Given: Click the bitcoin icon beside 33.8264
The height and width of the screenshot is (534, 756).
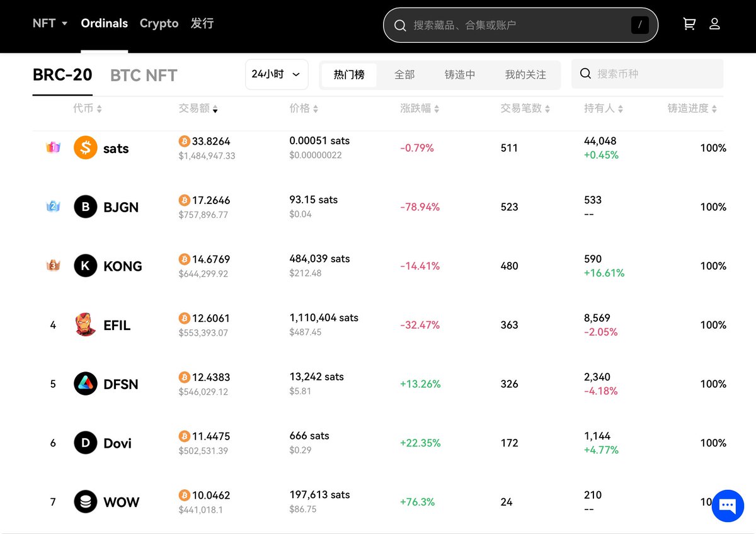Looking at the screenshot, I should [x=185, y=141].
